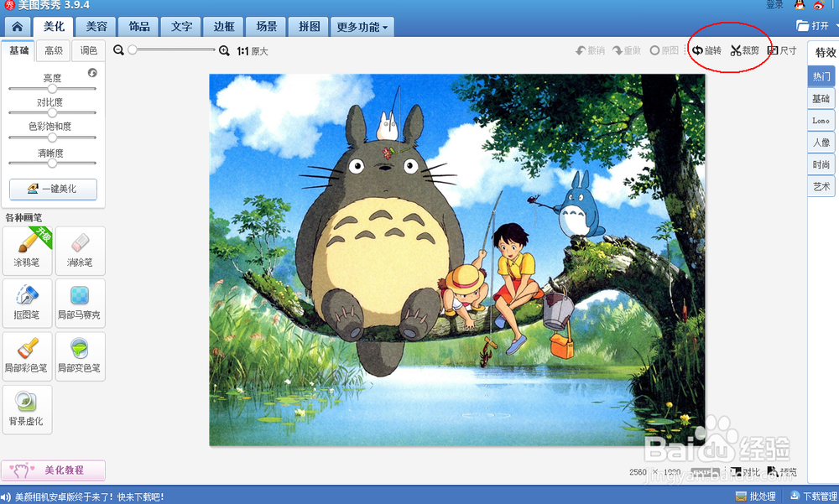
Task: Select the 局部彩色笔 local color brush
Action: 27,356
